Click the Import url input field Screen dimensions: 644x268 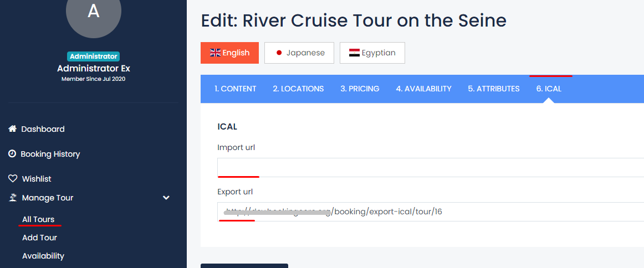click(x=430, y=167)
